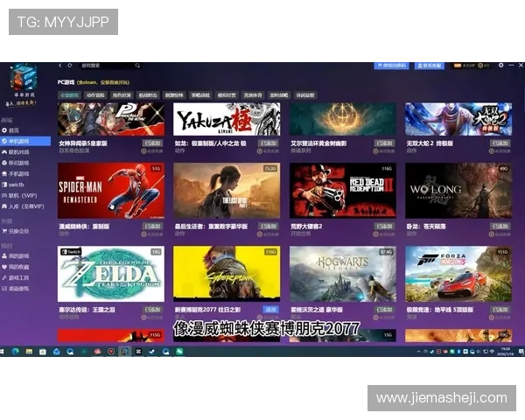Filter by the 休闲益智 category tab

[305, 94]
